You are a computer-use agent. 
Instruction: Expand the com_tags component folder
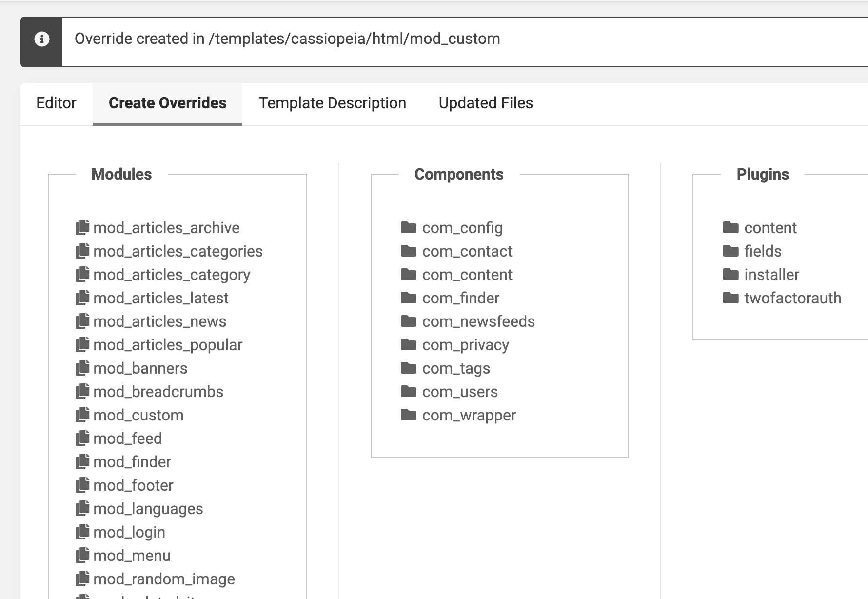[456, 368]
